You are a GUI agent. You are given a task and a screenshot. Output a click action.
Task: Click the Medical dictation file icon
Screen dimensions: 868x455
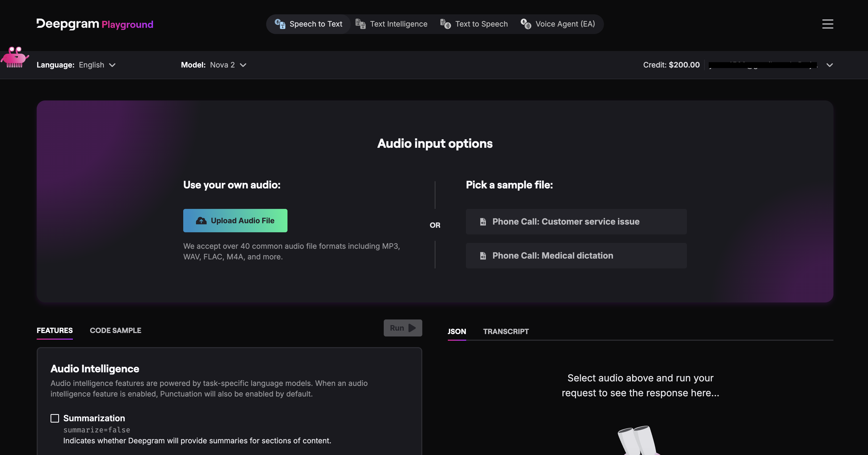483,256
